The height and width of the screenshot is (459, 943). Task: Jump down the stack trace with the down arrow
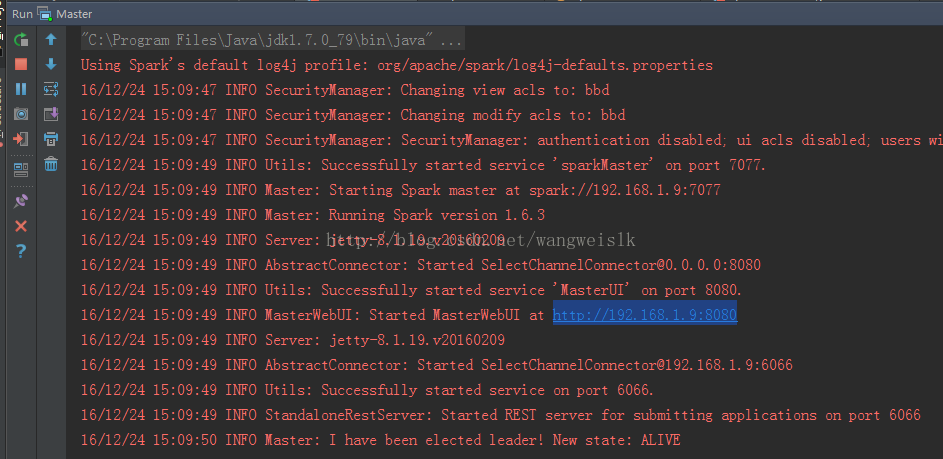[50, 64]
